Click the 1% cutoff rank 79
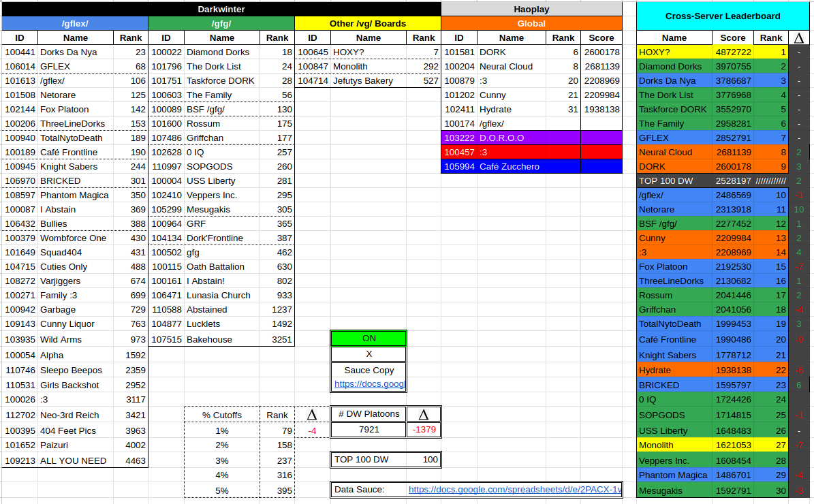This screenshot has width=814, height=504. tap(277, 431)
